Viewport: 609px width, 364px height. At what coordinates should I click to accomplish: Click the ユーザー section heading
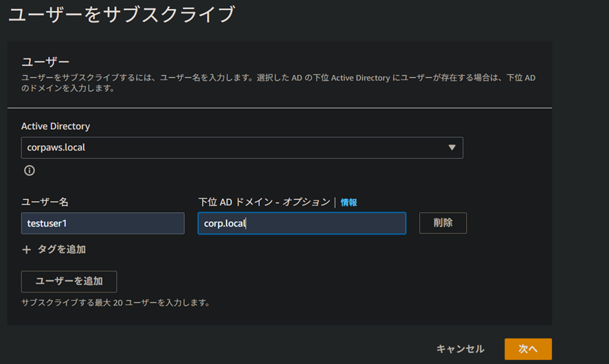45,62
